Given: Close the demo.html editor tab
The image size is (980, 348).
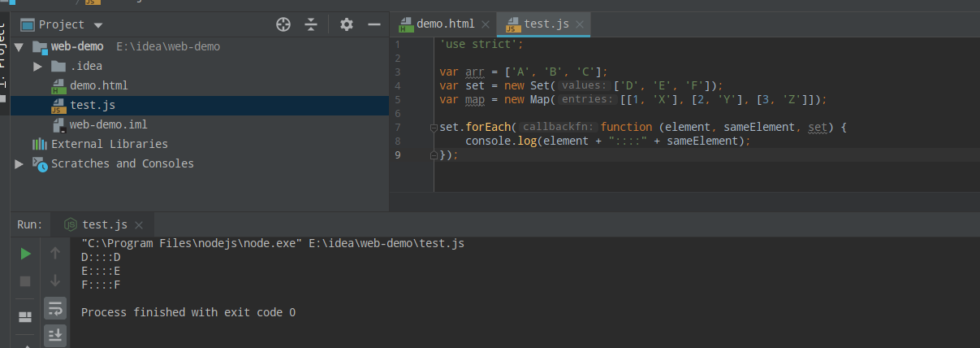Looking at the screenshot, I should [x=486, y=24].
